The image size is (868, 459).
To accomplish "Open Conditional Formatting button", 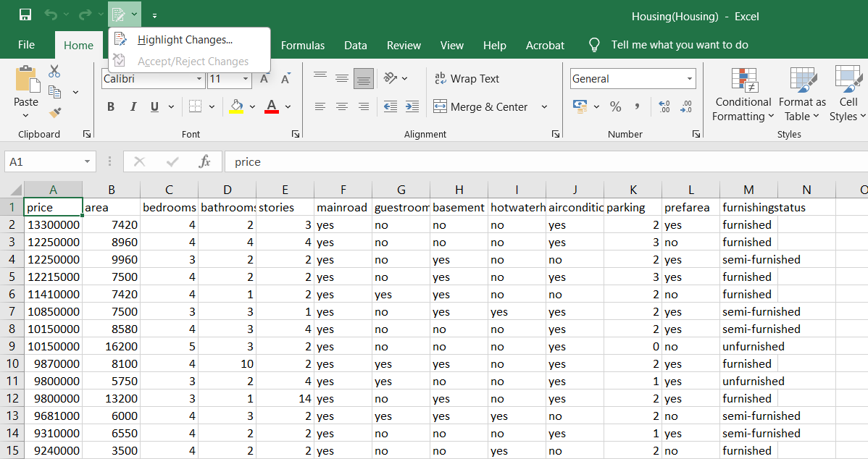I will (742, 94).
